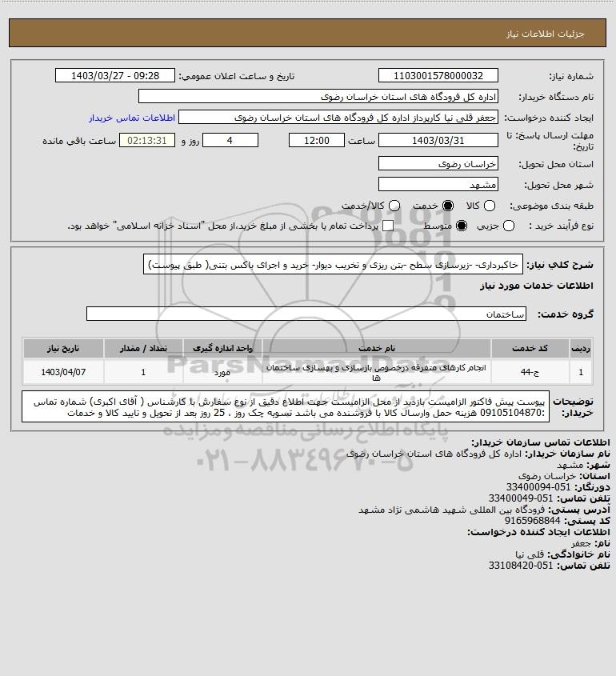Click the postal address فرودگاه بین المللی شهید هاشمی نژاد
Image resolution: width=616 pixels, height=676 pixels.
pos(451,510)
